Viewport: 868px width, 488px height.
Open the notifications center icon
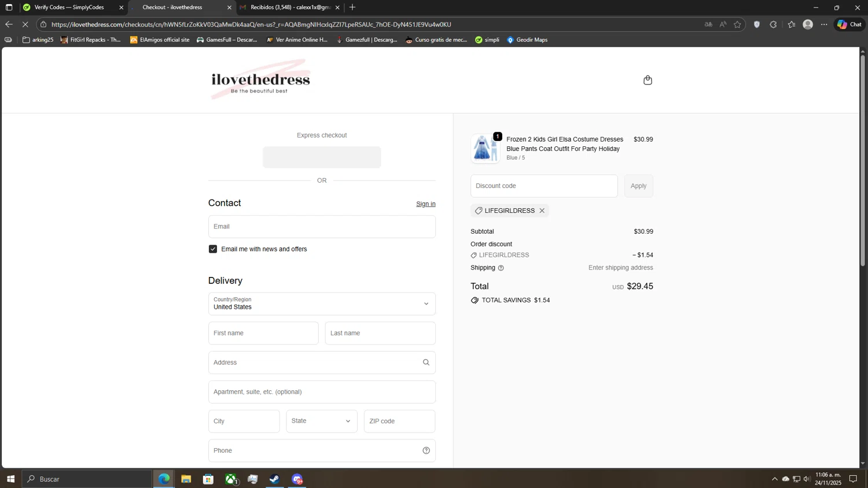pos(853,479)
